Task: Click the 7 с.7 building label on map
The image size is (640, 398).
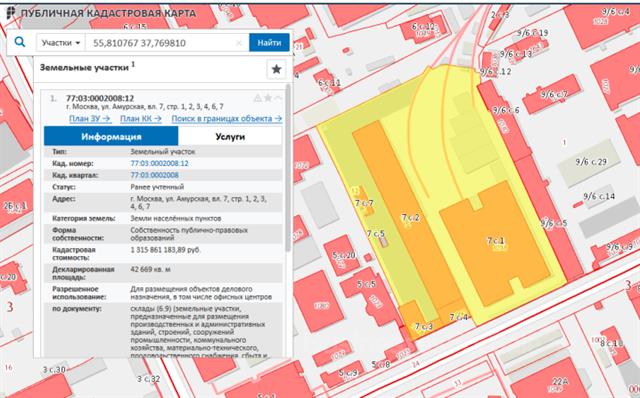Action: point(364,203)
